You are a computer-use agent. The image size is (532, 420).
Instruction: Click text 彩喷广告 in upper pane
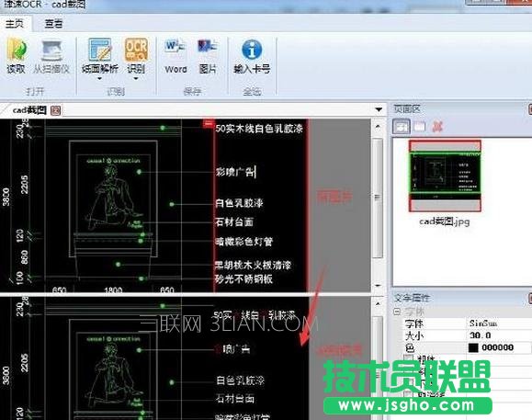click(x=235, y=172)
